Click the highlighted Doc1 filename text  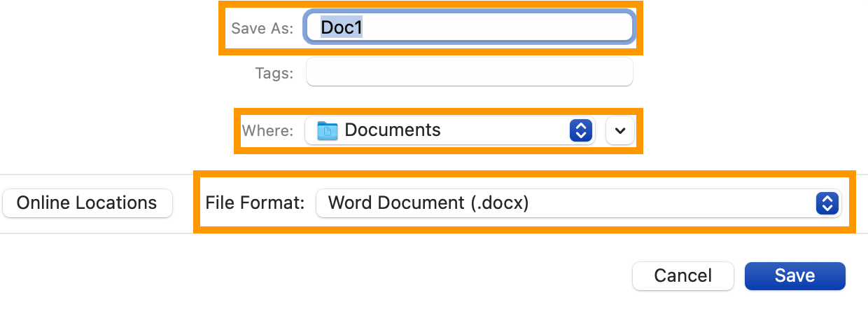(x=342, y=27)
